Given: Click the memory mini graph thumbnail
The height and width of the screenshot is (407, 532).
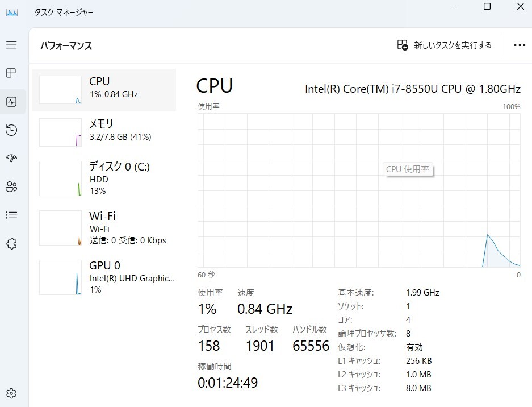Looking at the screenshot, I should 60,132.
